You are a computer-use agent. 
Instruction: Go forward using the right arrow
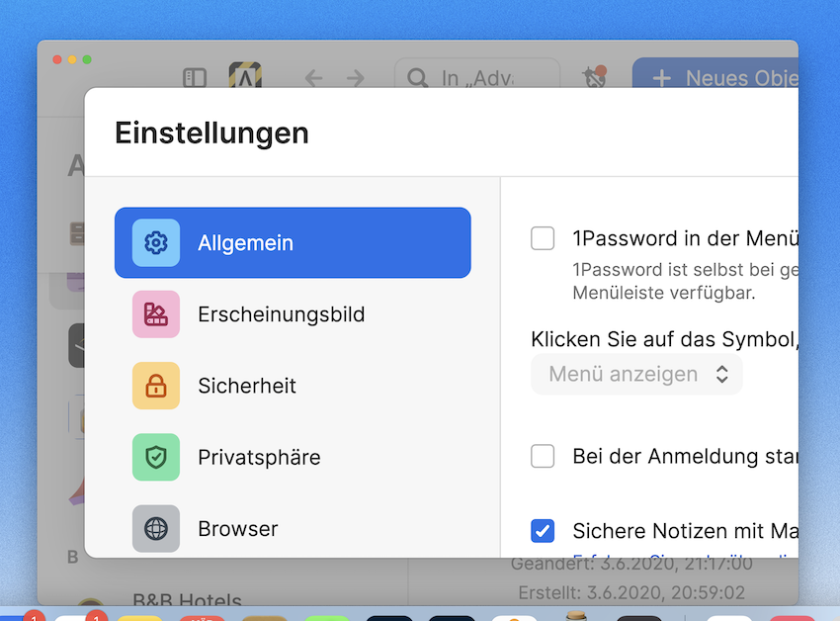coord(356,78)
